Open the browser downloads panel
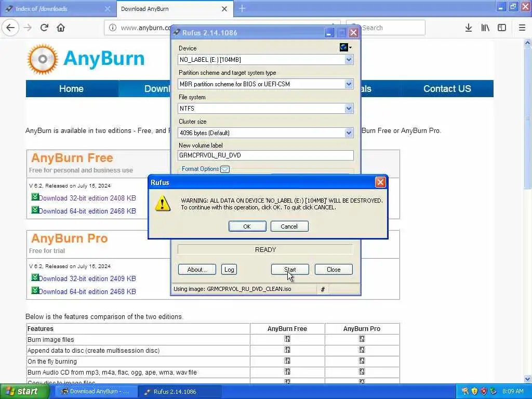Viewport: 532px width, 399px height. pyautogui.click(x=469, y=28)
